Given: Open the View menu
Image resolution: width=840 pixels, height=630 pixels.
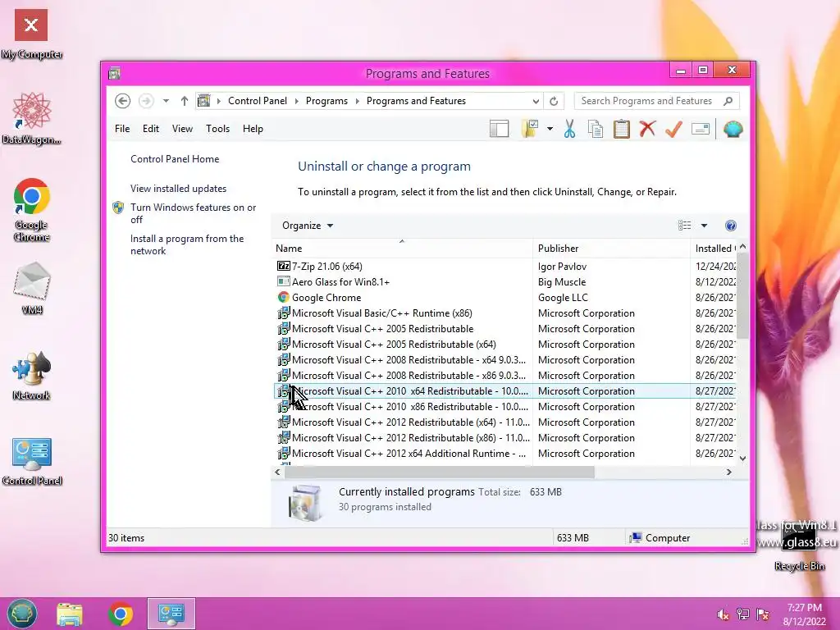Looking at the screenshot, I should tap(182, 129).
